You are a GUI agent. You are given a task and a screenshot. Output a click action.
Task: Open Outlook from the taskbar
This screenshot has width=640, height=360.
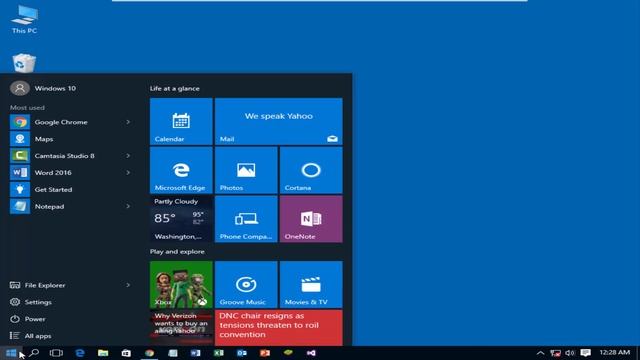242,353
